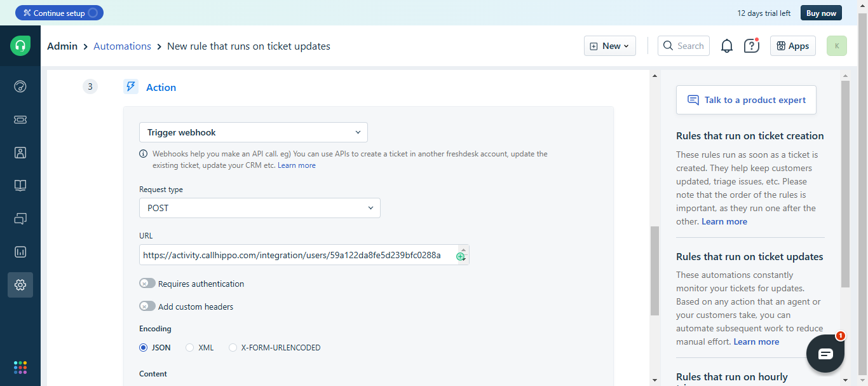Open the floating chat widget
Screen dimensions: 868x386
coord(825,354)
